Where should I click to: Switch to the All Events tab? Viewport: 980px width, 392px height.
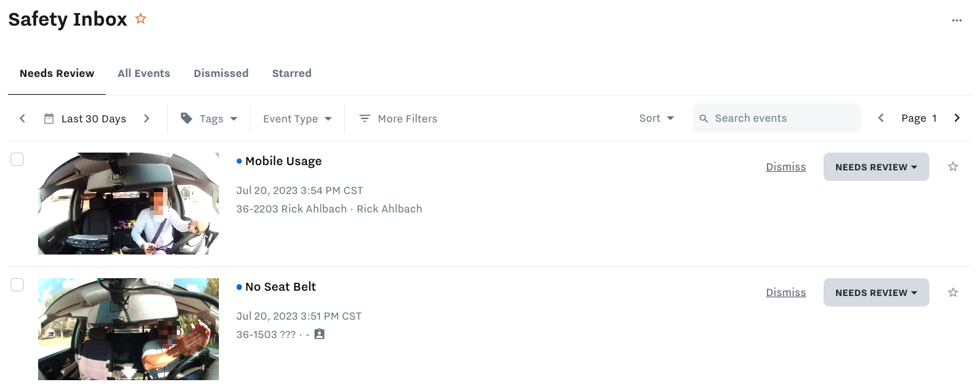click(x=144, y=73)
